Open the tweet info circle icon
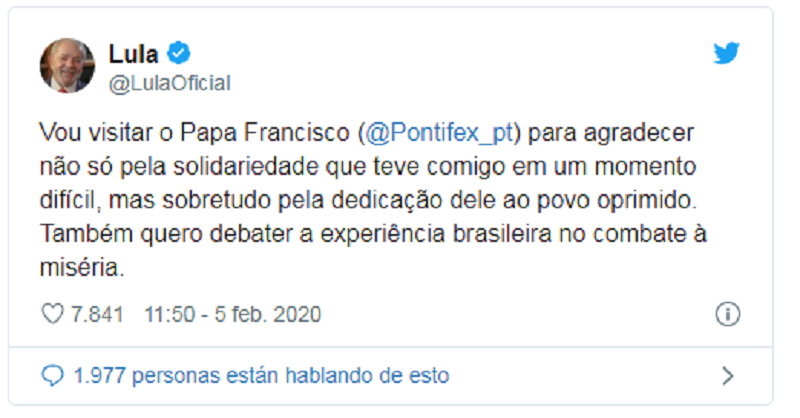Viewport: 800px width, 418px height. [727, 315]
